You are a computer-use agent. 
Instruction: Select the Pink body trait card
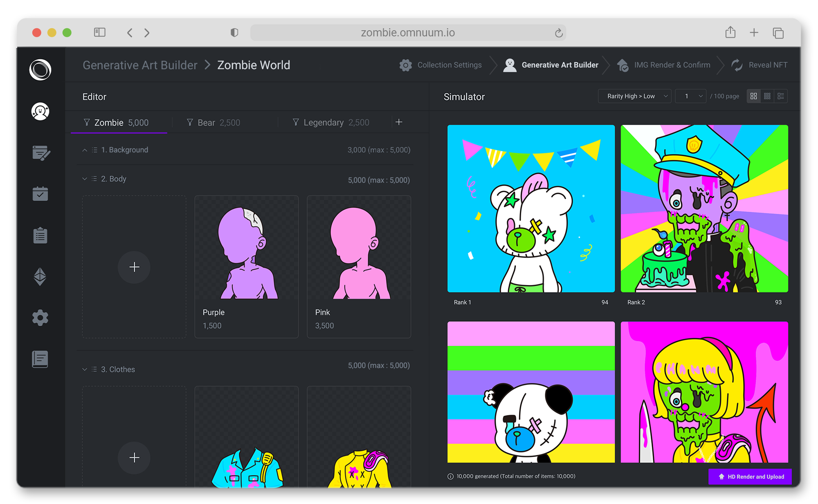359,267
